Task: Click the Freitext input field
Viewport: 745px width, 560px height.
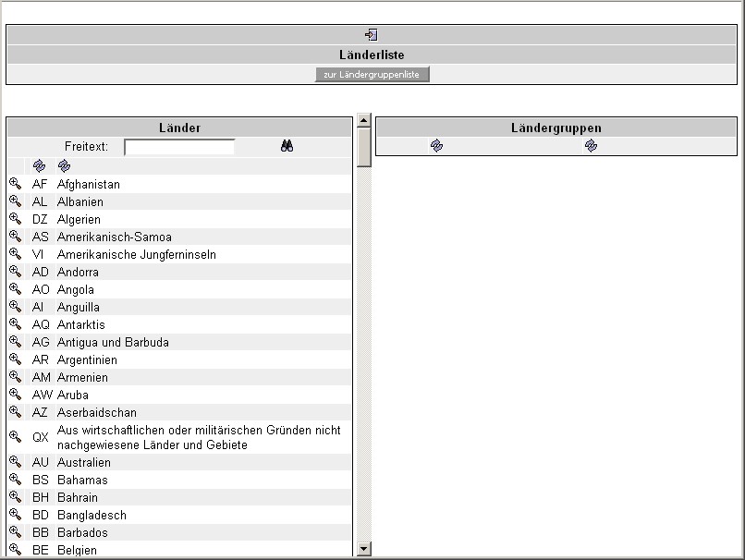Action: 179,147
